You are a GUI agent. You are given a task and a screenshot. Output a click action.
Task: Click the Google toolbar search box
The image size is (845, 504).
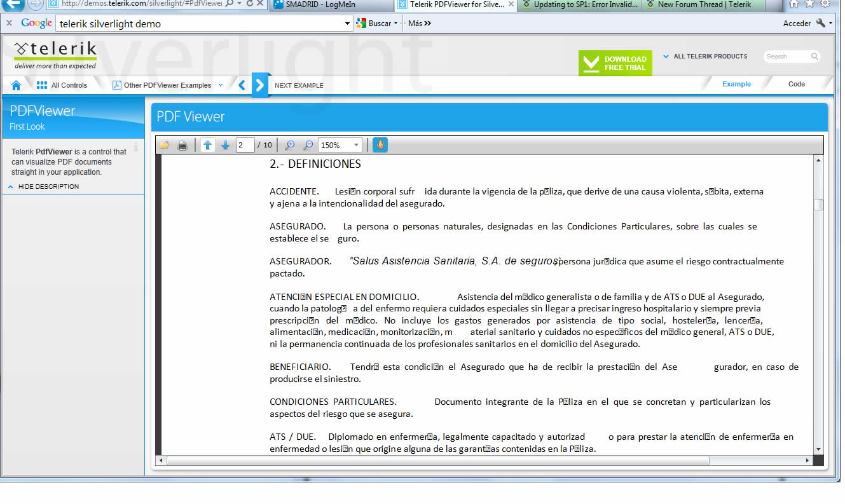[201, 24]
